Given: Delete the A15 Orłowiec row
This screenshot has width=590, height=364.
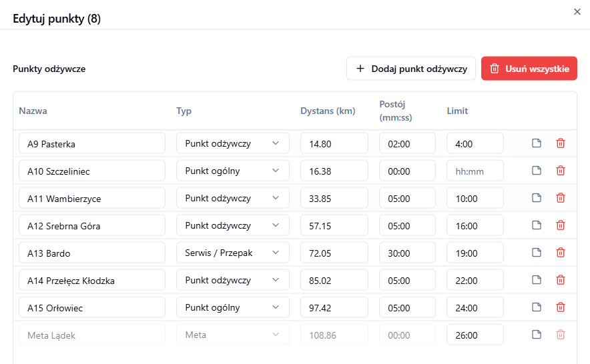Looking at the screenshot, I should pos(560,307).
